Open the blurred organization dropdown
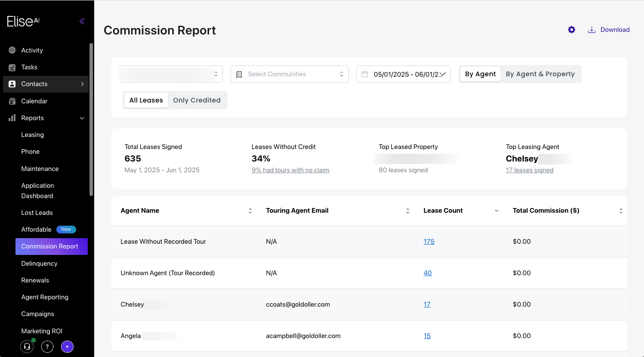644x357 pixels. (171, 74)
